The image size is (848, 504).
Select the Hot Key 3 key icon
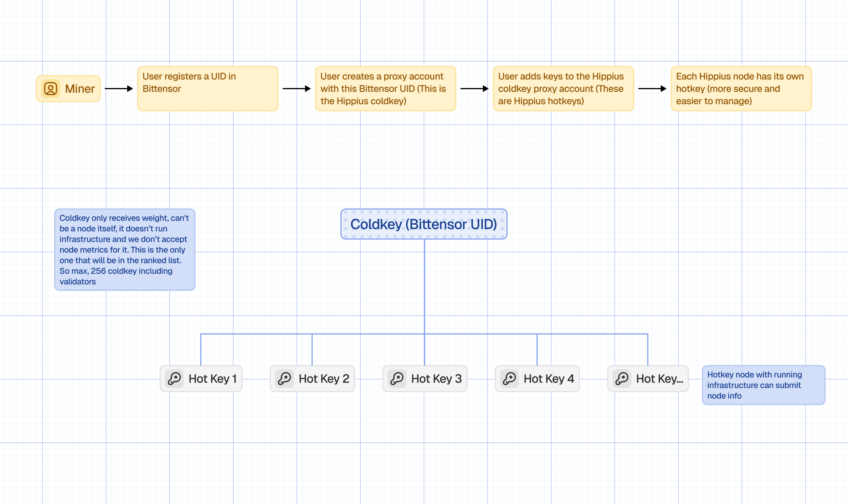(x=397, y=378)
